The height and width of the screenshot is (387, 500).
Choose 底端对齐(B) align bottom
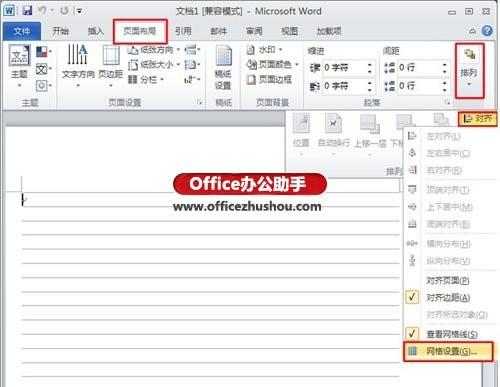point(449,224)
